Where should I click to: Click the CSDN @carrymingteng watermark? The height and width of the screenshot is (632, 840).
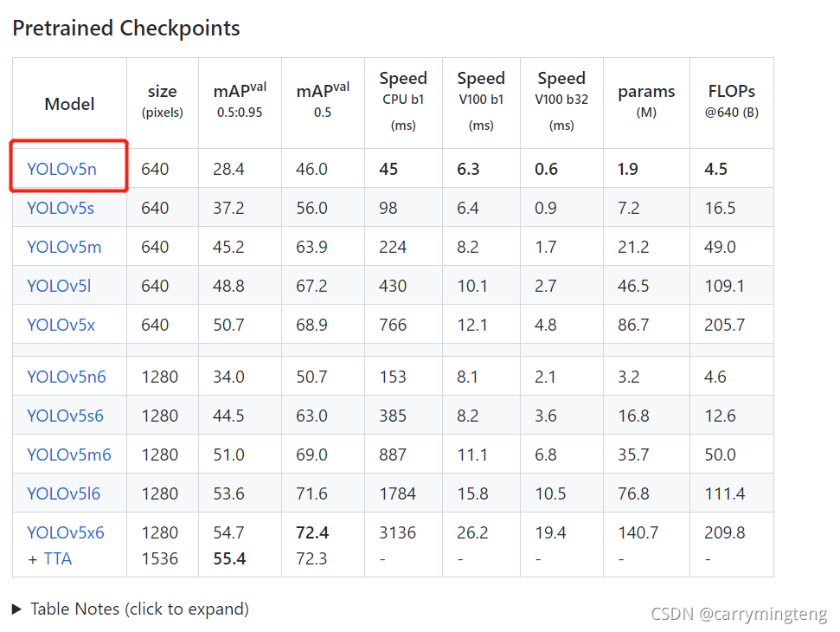(739, 614)
